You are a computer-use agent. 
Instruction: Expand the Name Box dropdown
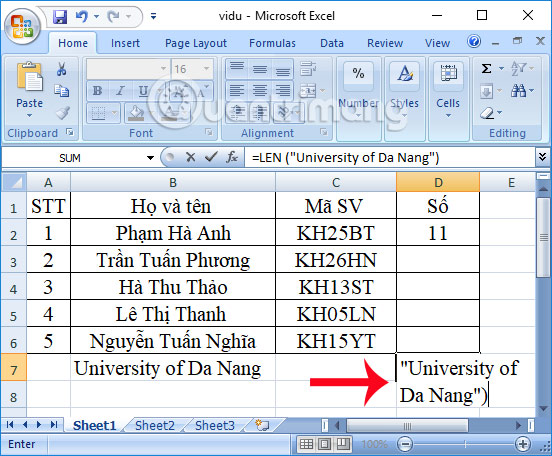point(150,157)
